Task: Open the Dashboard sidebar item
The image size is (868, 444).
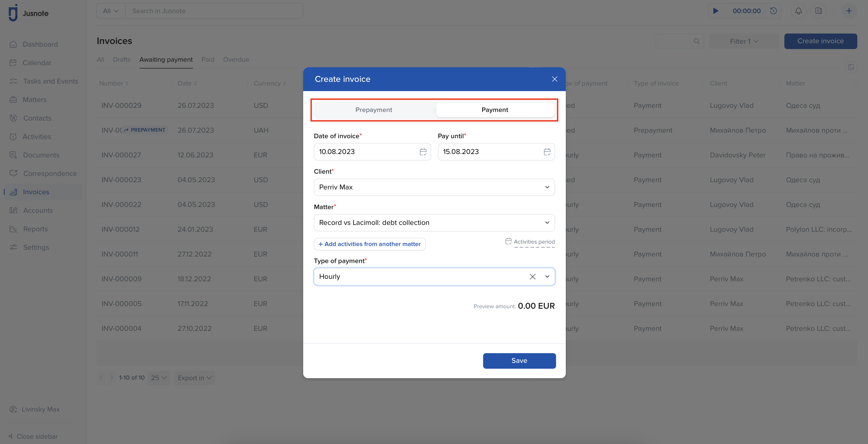Action: [40, 44]
